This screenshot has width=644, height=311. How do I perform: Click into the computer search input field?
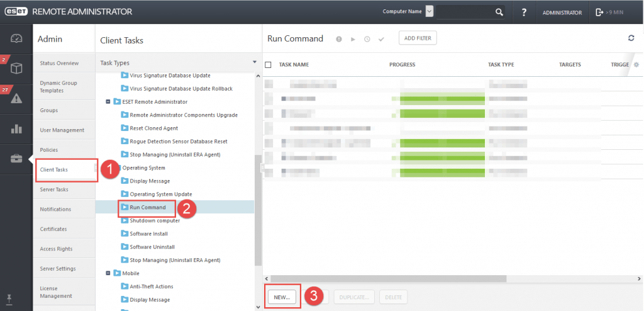point(465,12)
